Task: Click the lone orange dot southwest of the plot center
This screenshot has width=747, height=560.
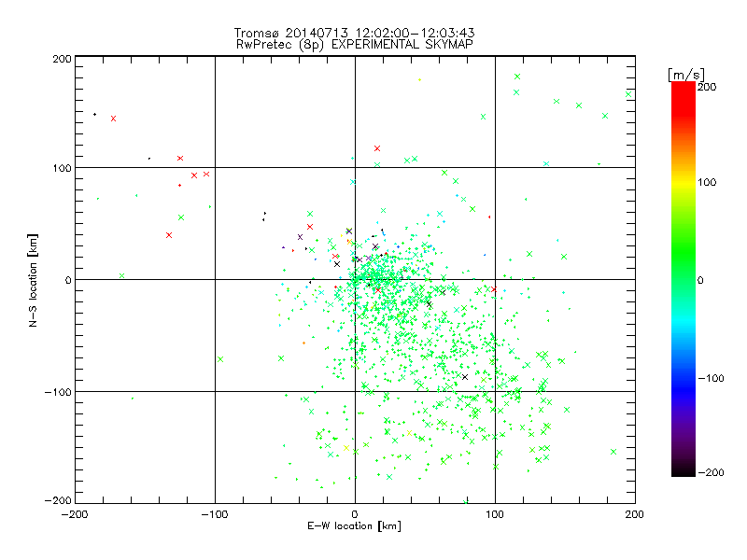Action: pos(303,343)
